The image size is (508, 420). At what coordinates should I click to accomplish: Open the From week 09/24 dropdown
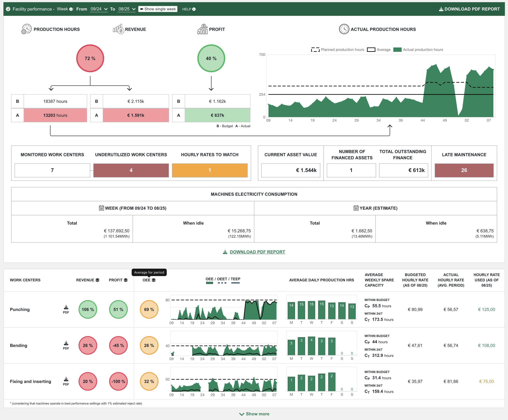tap(98, 9)
